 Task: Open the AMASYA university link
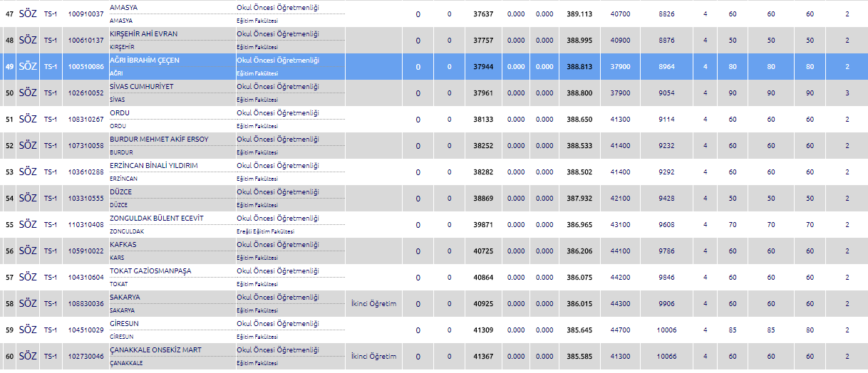coord(123,8)
